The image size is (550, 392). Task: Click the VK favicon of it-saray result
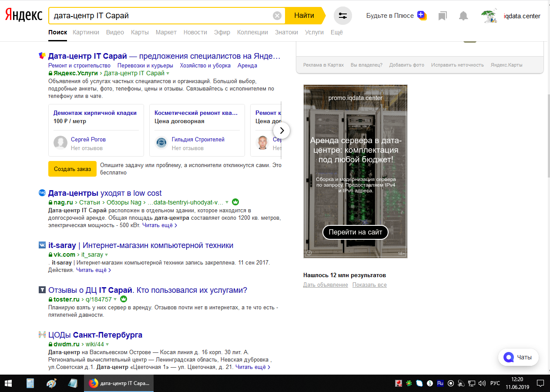(x=42, y=245)
